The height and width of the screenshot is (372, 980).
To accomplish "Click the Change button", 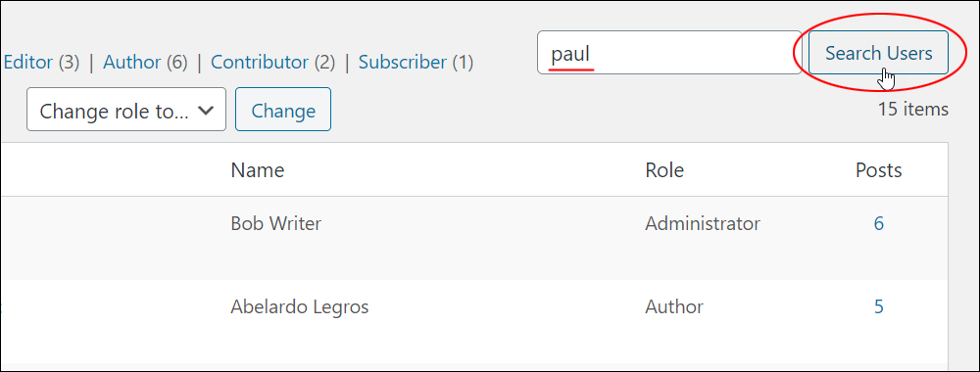I will point(283,110).
